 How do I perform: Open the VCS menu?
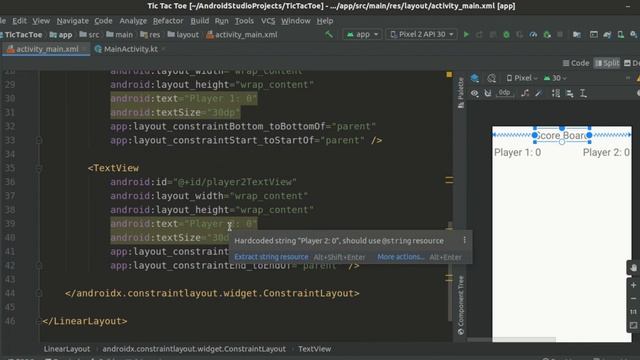click(268, 21)
